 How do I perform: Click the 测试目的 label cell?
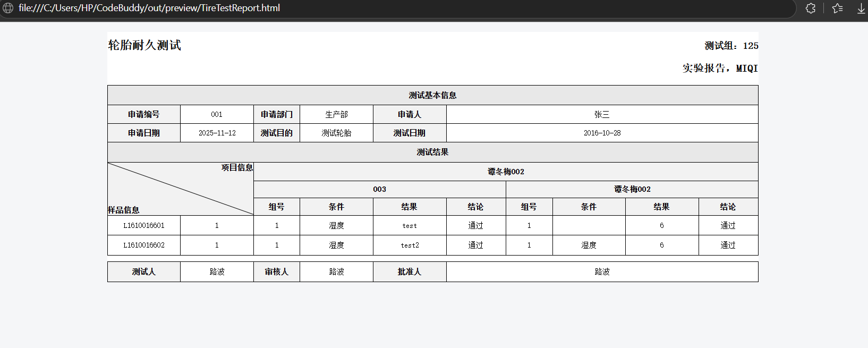coord(277,133)
